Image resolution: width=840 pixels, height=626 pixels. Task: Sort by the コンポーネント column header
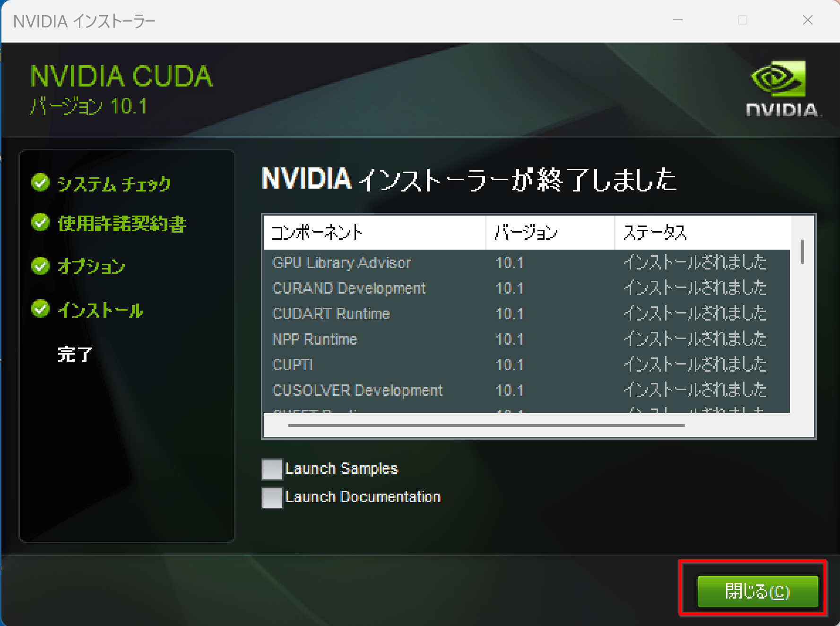click(374, 232)
